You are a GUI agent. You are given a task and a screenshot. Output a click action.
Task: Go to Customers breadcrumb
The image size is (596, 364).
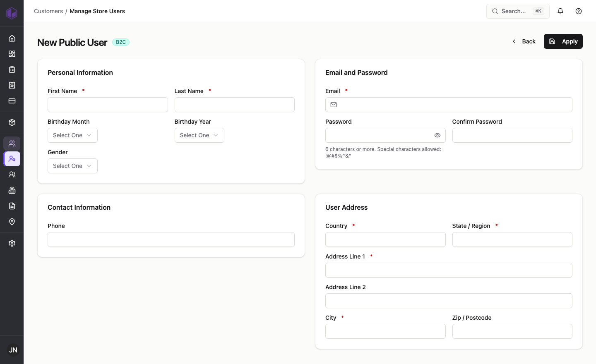[x=48, y=11]
